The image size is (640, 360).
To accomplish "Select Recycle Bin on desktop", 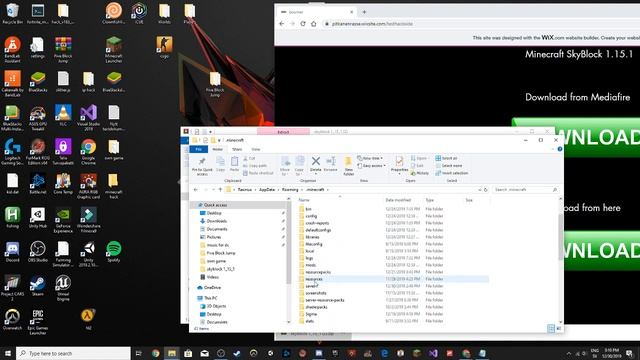I will [12, 13].
